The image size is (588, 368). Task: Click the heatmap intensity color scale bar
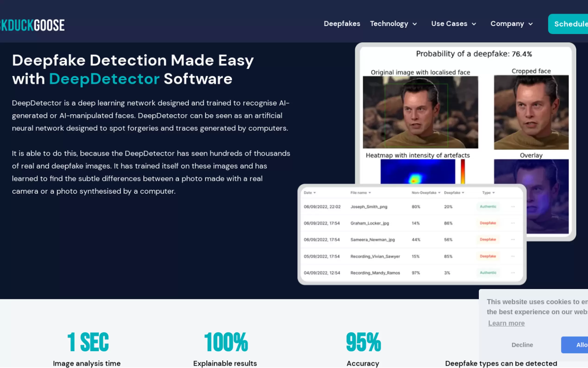pyautogui.click(x=463, y=171)
